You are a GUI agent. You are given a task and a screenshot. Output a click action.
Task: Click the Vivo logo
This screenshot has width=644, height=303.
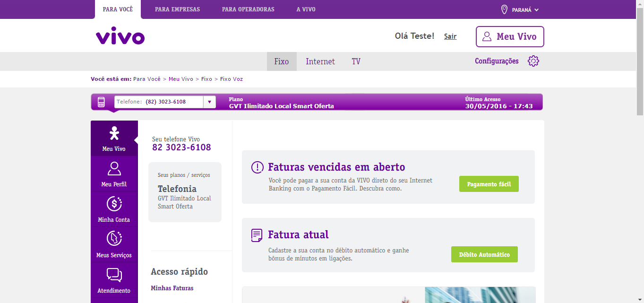pyautogui.click(x=120, y=36)
